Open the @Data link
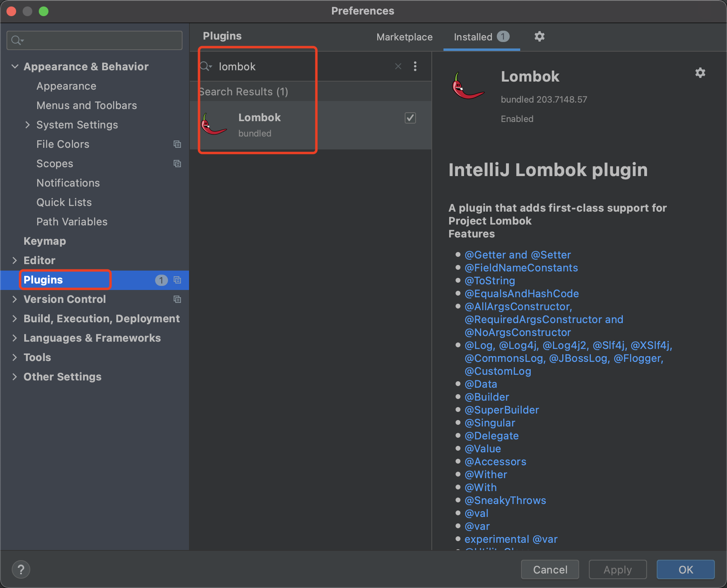Screen dimensions: 727x588 [x=481, y=384]
